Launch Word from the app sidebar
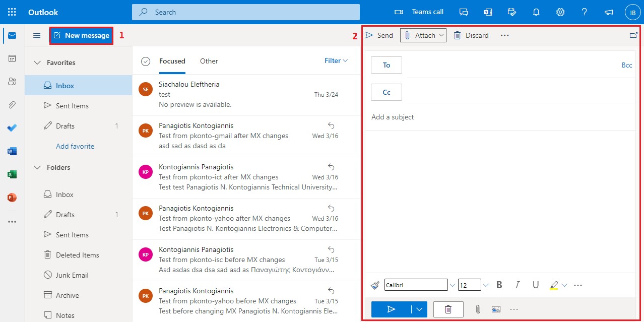The width and height of the screenshot is (644, 322). pos(12,151)
